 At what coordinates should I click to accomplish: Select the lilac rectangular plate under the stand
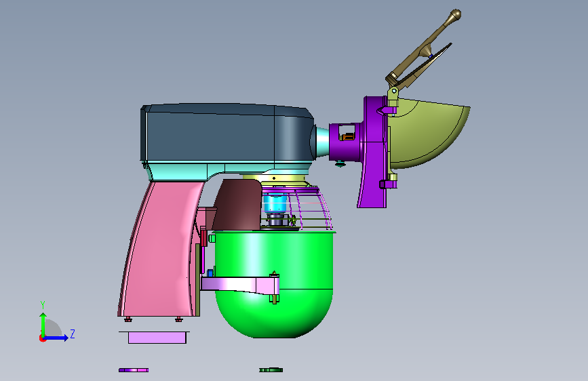pyautogui.click(x=157, y=338)
